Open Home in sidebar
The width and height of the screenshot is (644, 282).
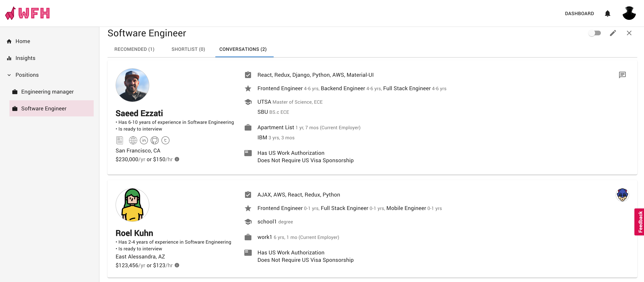(x=23, y=41)
